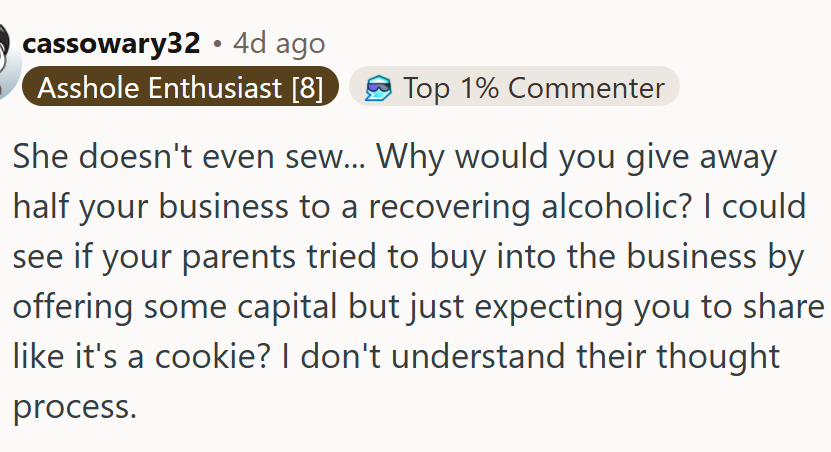Click the word 'expecting' in the comment body

[x=549, y=307]
